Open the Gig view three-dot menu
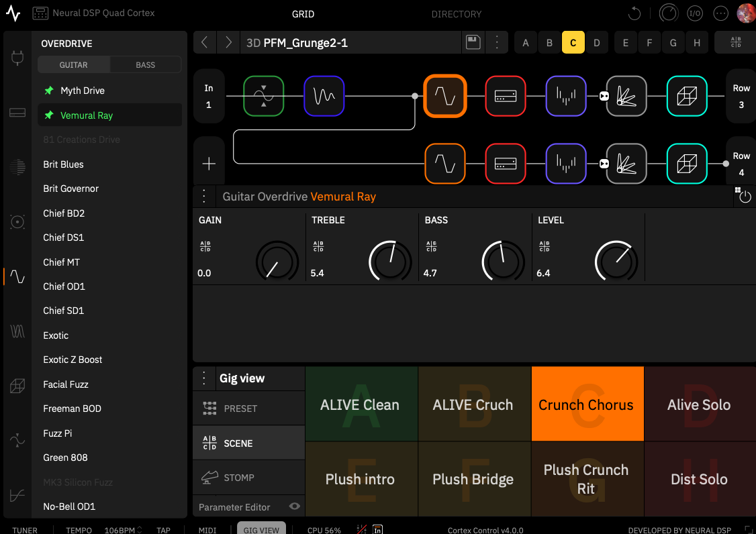The width and height of the screenshot is (756, 534). pos(204,378)
